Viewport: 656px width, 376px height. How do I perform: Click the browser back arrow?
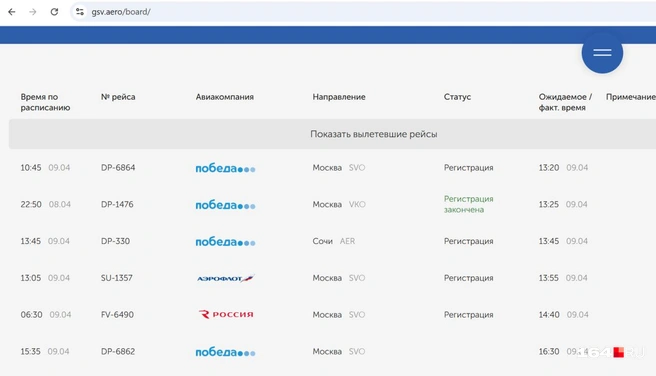tap(12, 12)
